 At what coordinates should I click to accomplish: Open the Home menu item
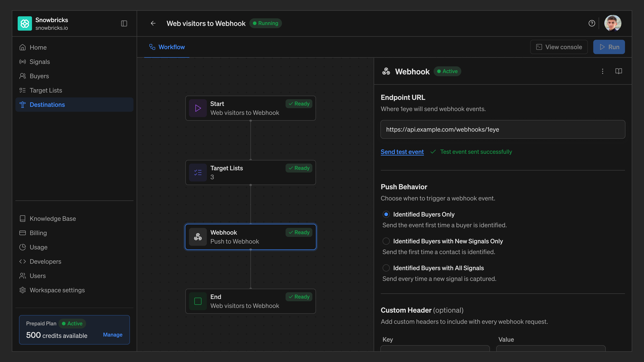click(x=74, y=47)
